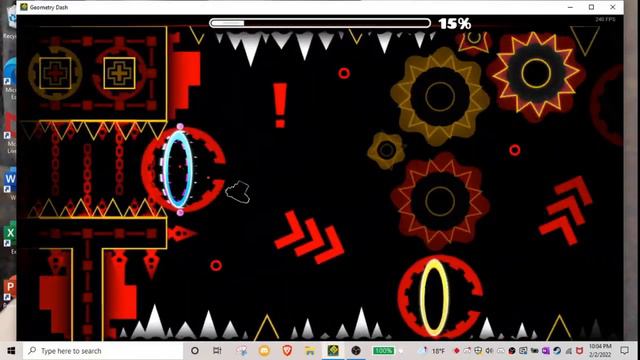This screenshot has width=640, height=360.
Task: Click the 240 FPS counter text
Action: point(605,19)
